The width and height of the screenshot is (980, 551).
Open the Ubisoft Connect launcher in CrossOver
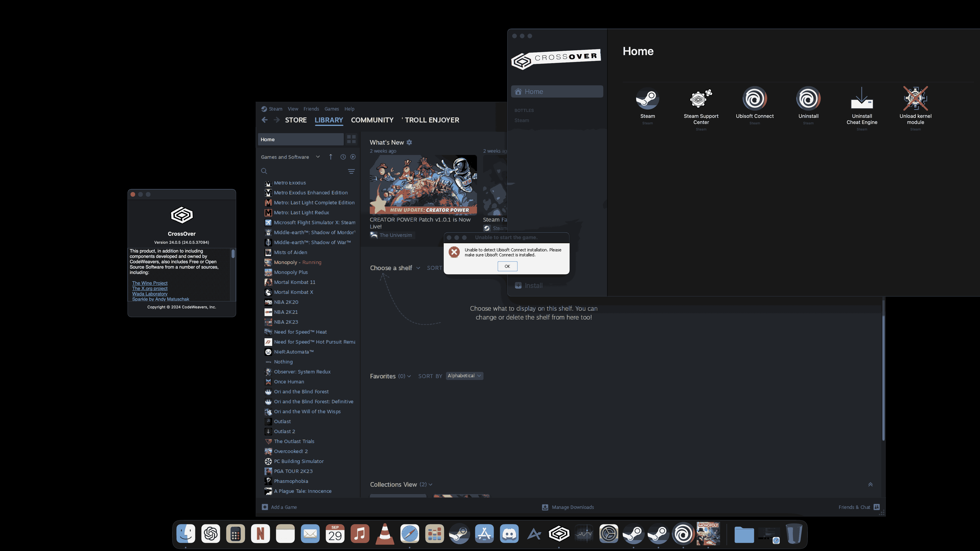tap(754, 99)
